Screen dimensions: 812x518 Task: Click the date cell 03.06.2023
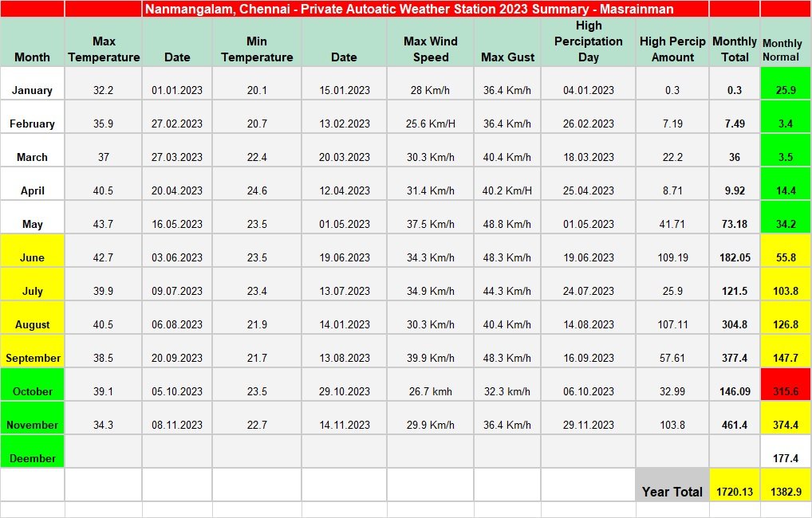(x=177, y=250)
